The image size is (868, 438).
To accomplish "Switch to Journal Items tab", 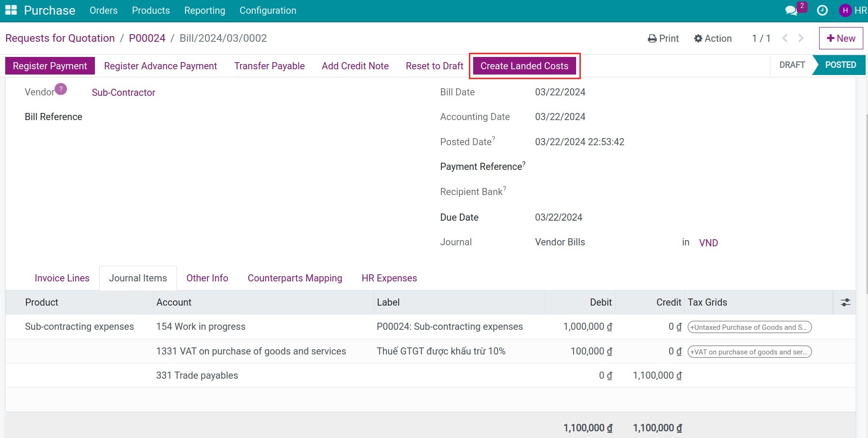I will [x=138, y=278].
